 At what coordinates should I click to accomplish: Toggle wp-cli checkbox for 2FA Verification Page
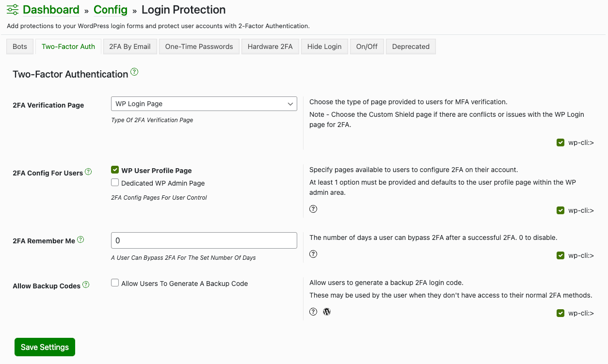point(560,142)
